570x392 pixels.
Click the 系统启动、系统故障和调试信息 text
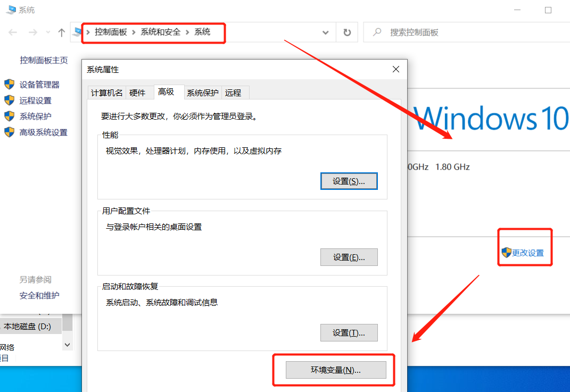162,302
